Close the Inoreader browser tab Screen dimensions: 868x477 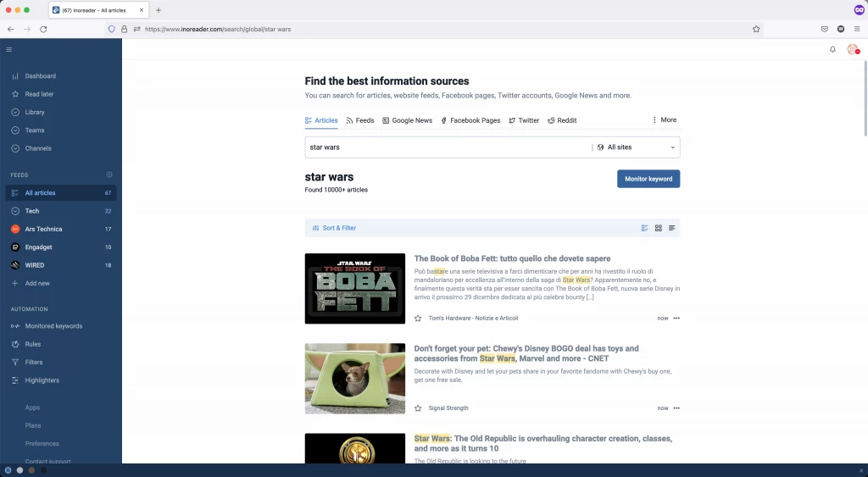(142, 10)
